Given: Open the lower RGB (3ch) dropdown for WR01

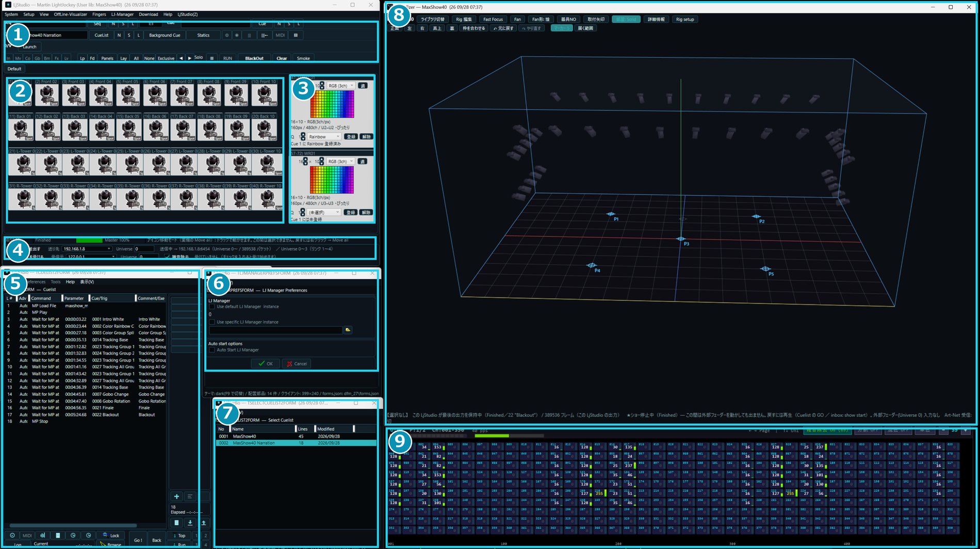Looking at the screenshot, I should [x=341, y=162].
